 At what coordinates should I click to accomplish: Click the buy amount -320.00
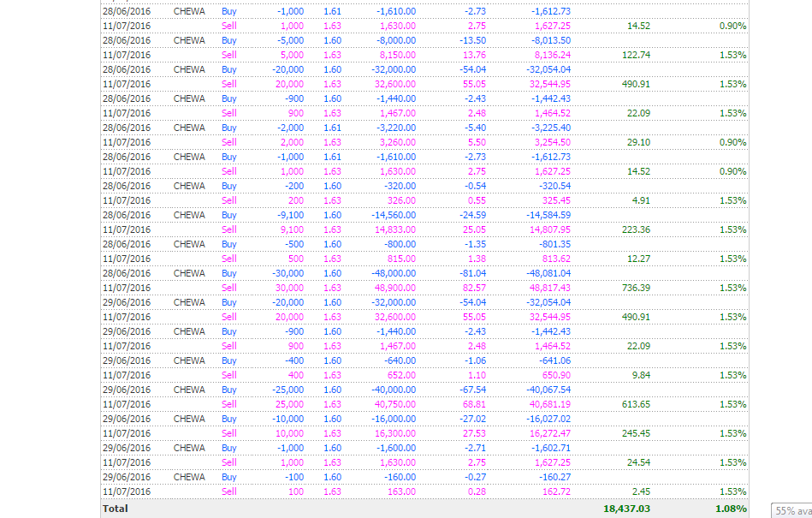[x=400, y=186]
